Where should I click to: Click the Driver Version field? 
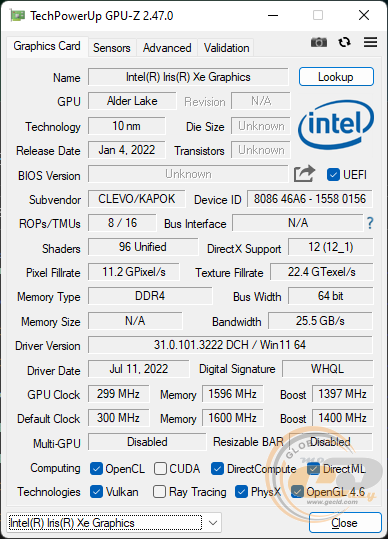coord(230,345)
